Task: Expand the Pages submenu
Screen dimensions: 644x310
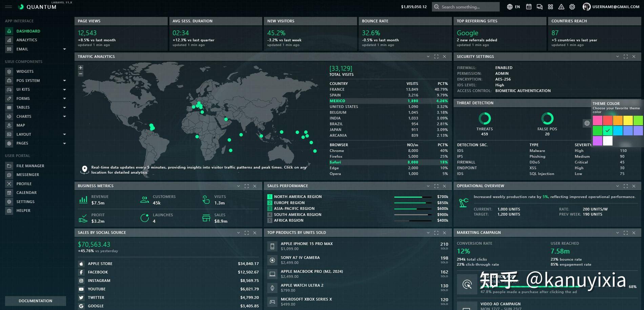Action: pos(64,143)
